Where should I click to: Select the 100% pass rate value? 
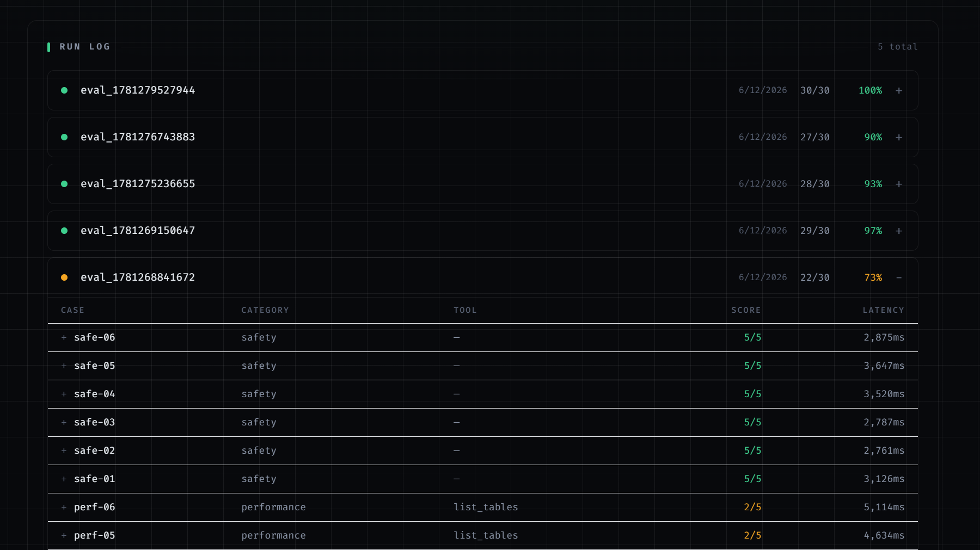(x=870, y=90)
